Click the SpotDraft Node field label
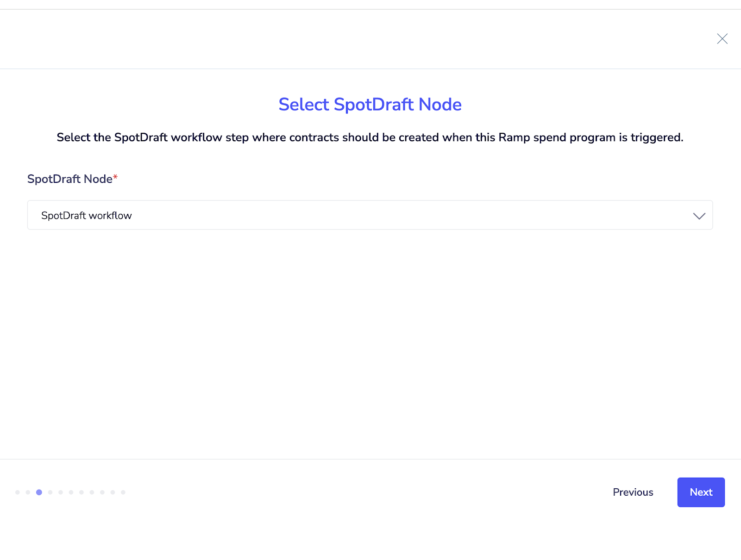 [x=69, y=179]
